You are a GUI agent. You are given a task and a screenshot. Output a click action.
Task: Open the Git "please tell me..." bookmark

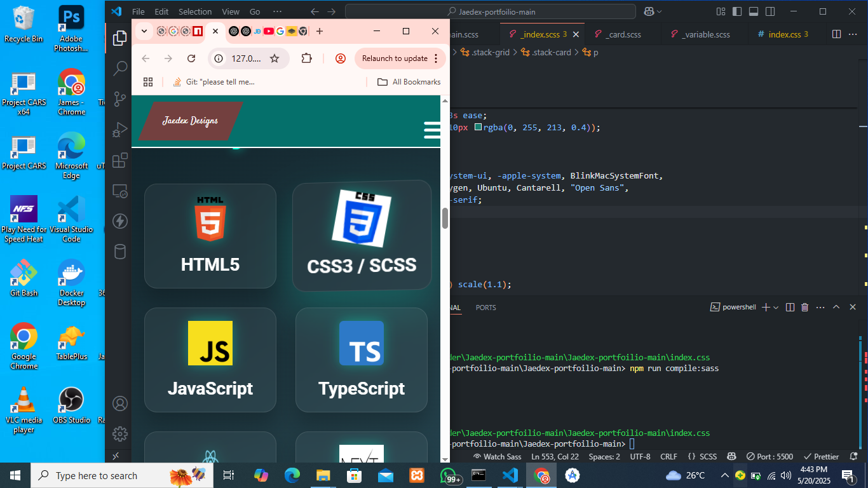pos(214,82)
